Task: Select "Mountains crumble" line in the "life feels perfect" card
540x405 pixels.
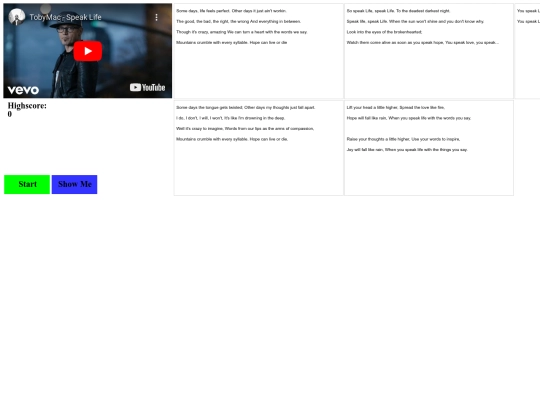Action: [231, 43]
